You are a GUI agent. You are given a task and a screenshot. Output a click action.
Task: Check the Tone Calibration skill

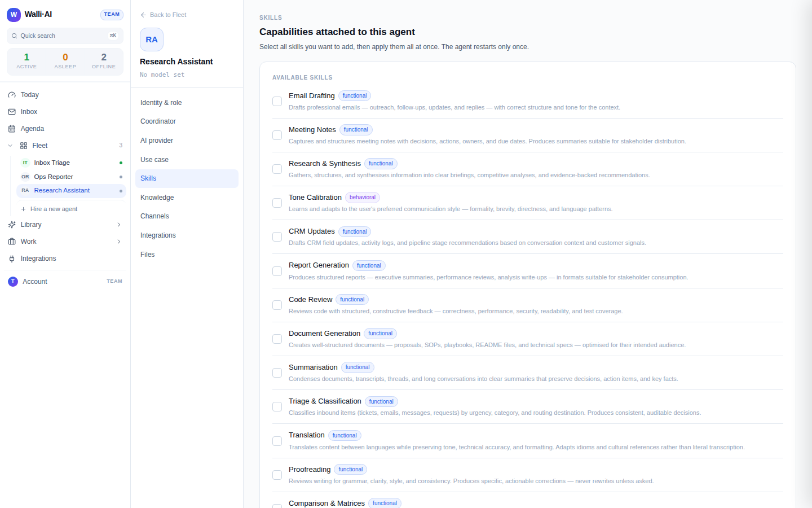(277, 203)
